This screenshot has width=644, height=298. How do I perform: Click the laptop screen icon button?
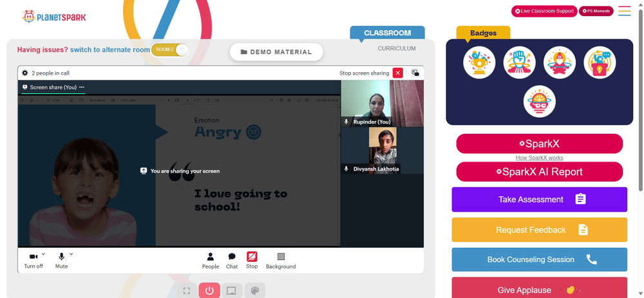tap(232, 291)
